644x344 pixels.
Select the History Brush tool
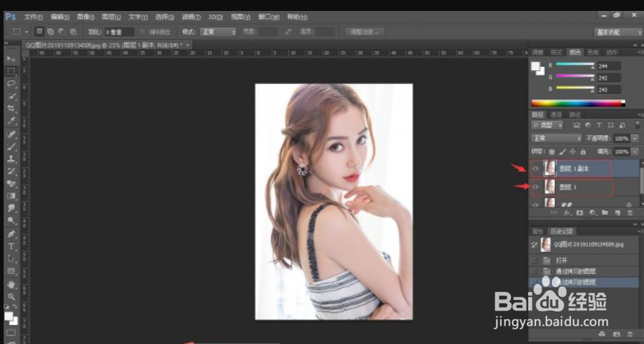click(11, 171)
